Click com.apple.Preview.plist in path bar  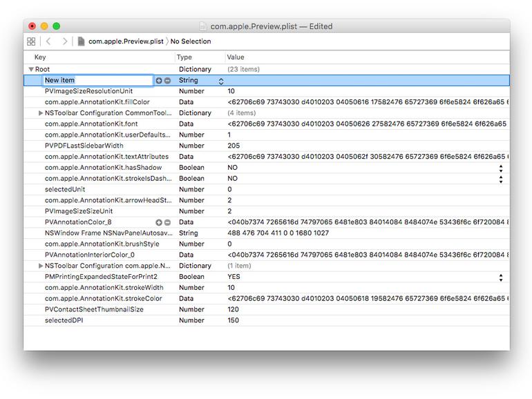[x=126, y=41]
